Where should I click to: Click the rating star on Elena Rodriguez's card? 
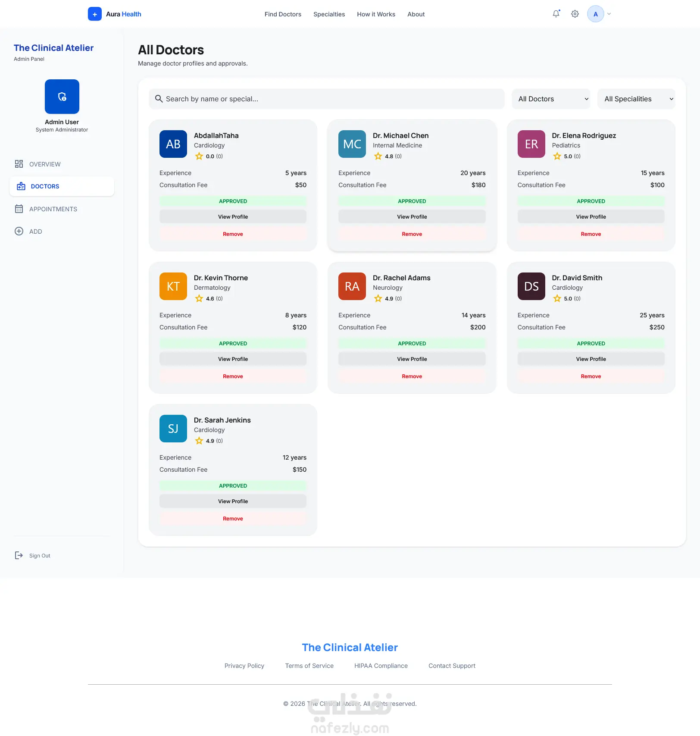point(557,156)
